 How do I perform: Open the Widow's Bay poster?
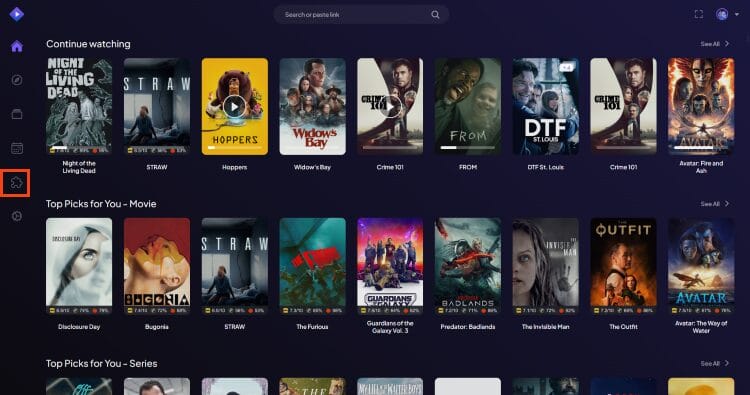click(312, 106)
